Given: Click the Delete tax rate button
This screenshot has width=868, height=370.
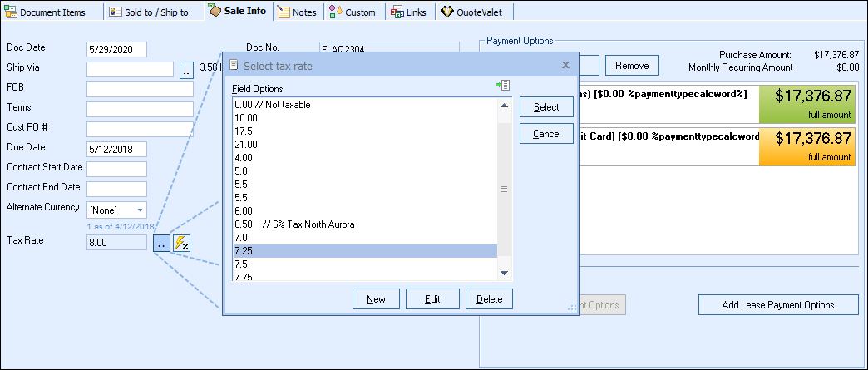Looking at the screenshot, I should click(489, 299).
